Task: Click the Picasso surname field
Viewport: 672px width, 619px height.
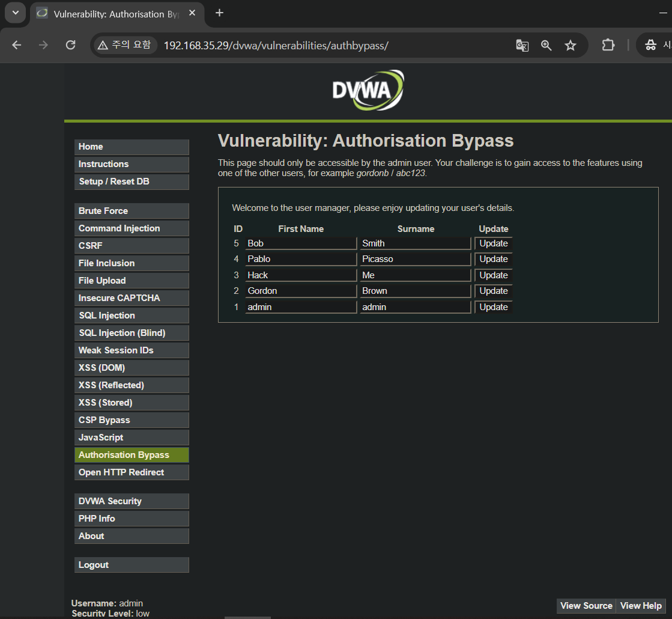Action: pos(416,259)
